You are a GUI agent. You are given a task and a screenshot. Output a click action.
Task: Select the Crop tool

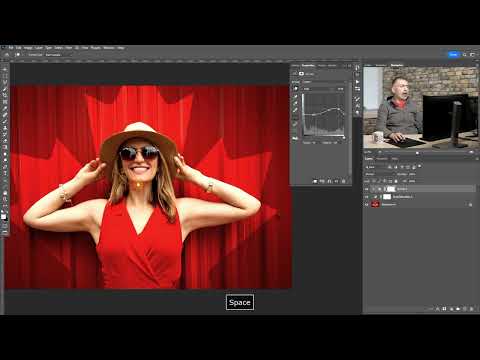click(5, 95)
